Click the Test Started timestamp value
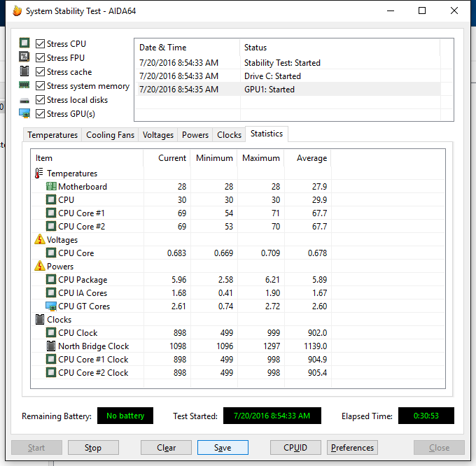This screenshot has height=466, width=476. [272, 416]
